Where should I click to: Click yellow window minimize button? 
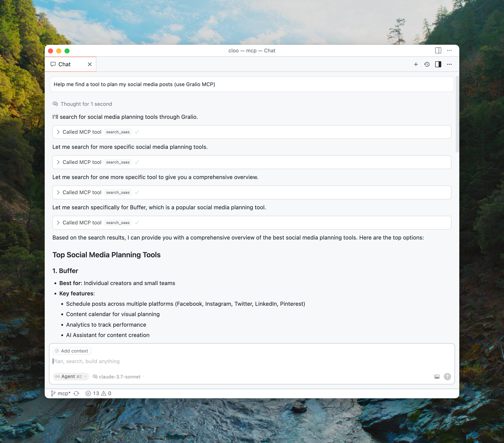(x=59, y=51)
